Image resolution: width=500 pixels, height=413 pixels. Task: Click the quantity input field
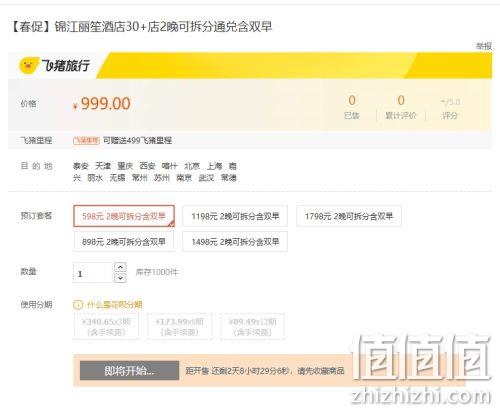tap(93, 273)
